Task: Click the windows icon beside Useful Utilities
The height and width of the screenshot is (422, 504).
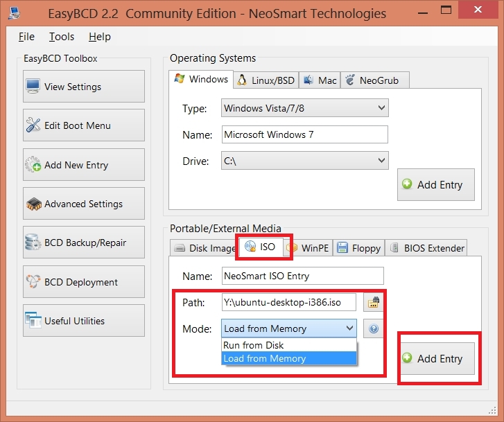Action: (x=33, y=320)
